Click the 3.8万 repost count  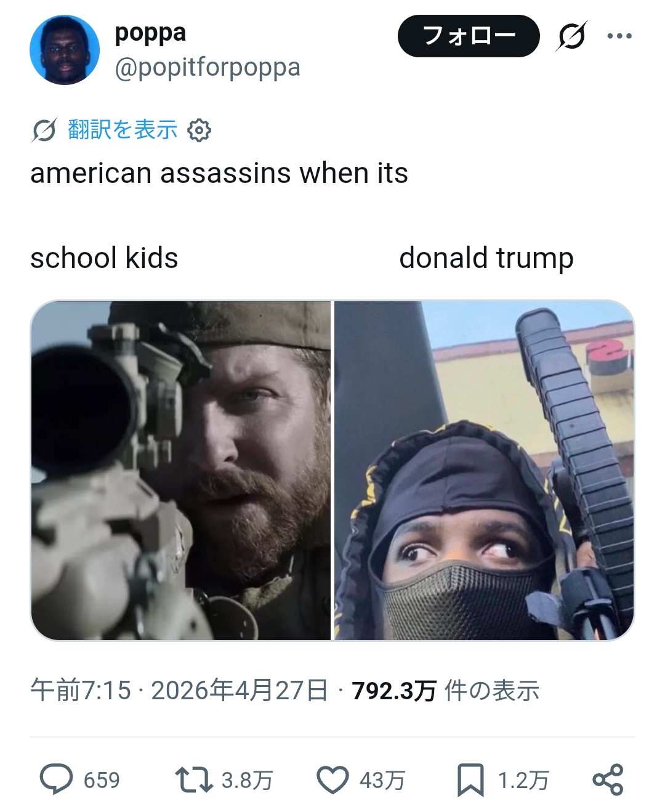click(x=247, y=780)
